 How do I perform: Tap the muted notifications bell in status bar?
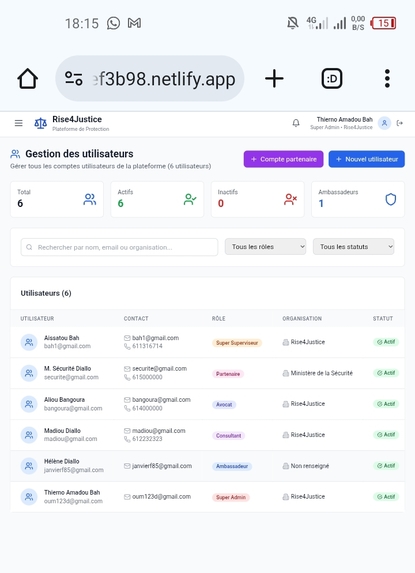coord(292,23)
